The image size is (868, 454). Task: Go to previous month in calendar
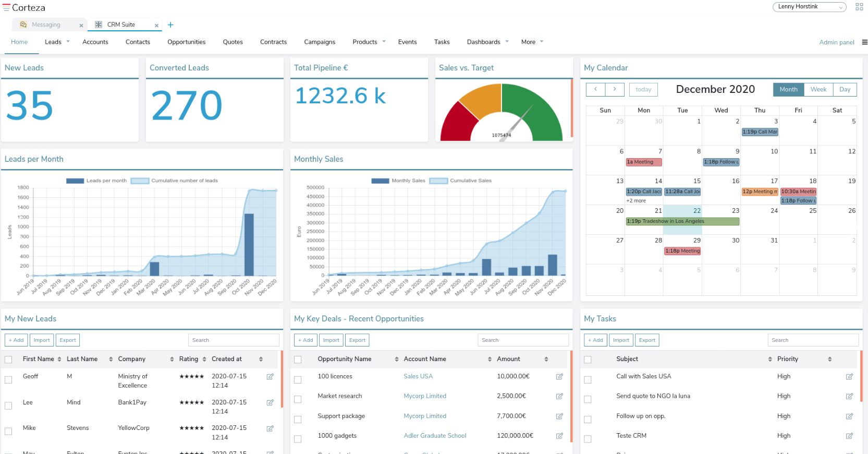595,89
